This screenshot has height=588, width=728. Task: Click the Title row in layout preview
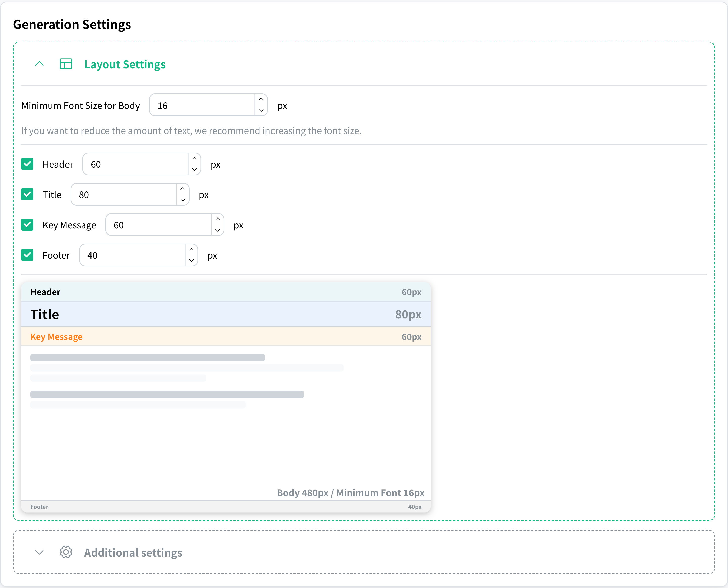coord(226,314)
